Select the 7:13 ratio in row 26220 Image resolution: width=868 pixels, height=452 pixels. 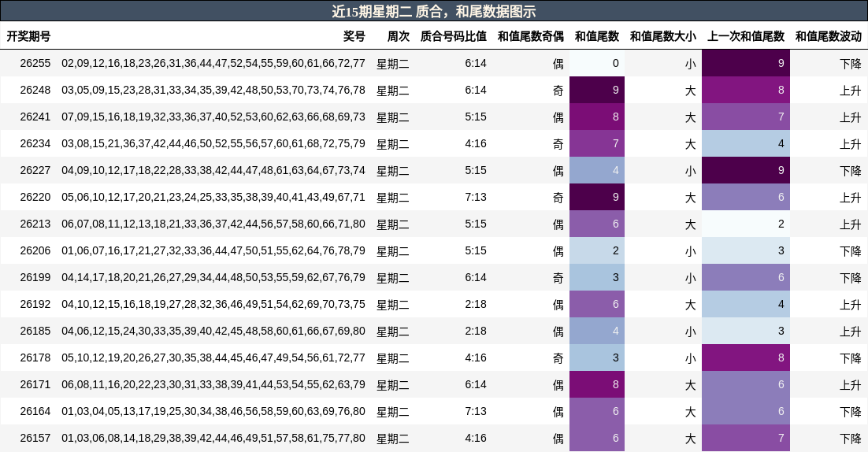pos(476,198)
